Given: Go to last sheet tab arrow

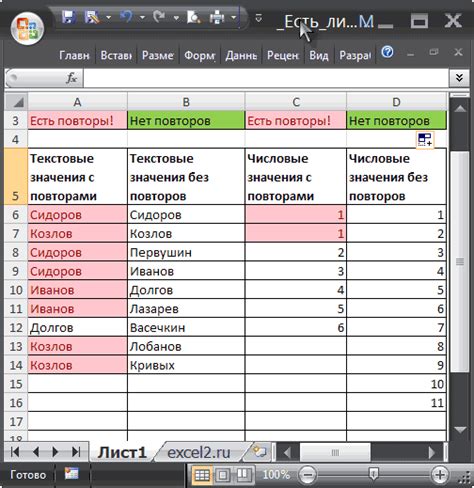Looking at the screenshot, I should click(76, 452).
